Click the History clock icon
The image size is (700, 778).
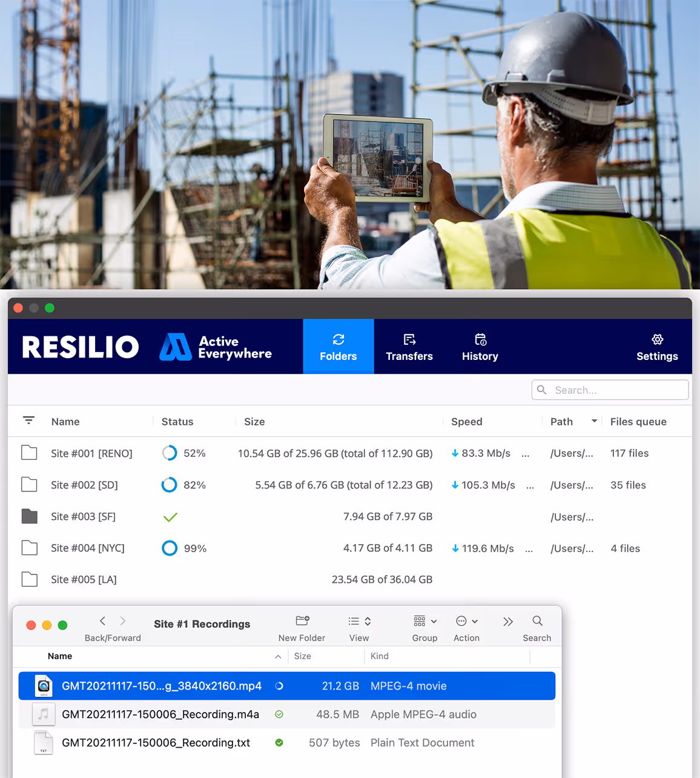tap(480, 340)
